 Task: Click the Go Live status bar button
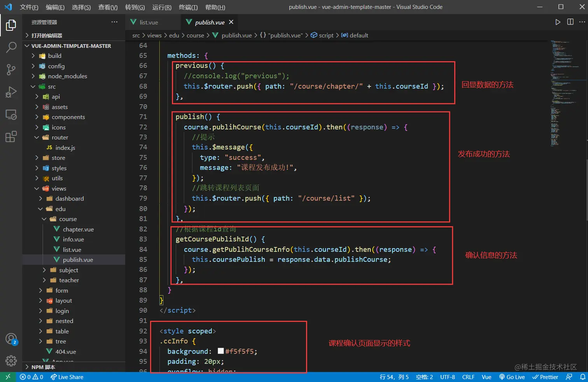click(512, 377)
